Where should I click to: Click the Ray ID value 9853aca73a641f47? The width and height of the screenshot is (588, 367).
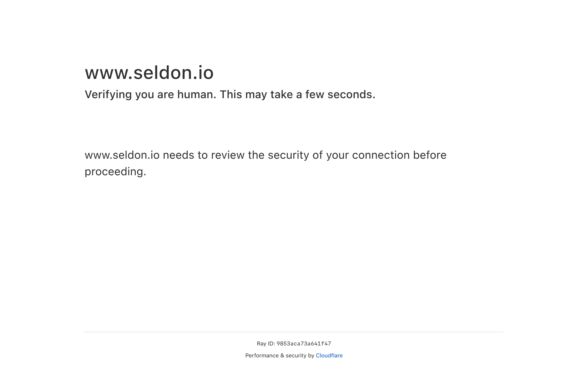304,344
